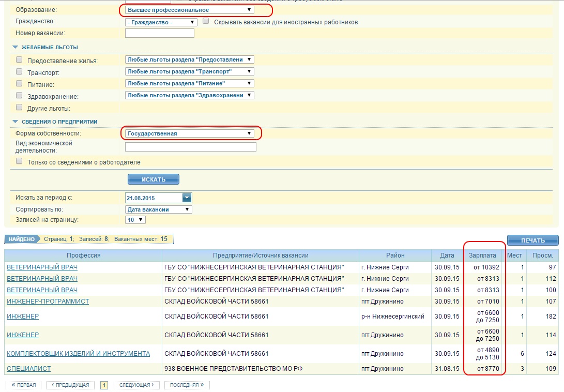Screen dimensions: 564x392
Task: Enable the Питание checkbox
Action: (x=19, y=83)
